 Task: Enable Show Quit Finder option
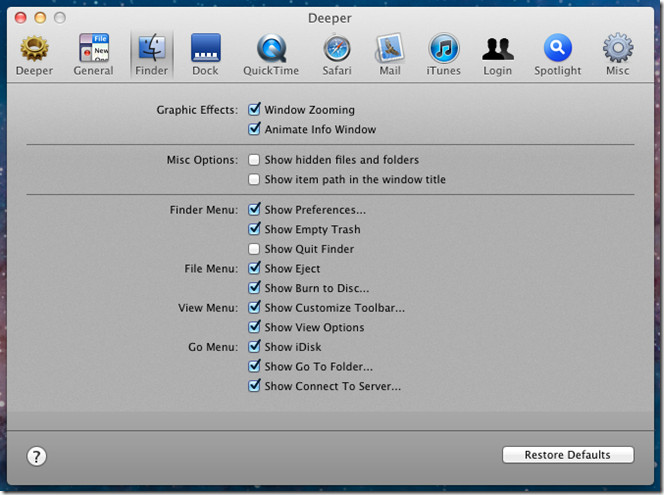click(x=254, y=249)
